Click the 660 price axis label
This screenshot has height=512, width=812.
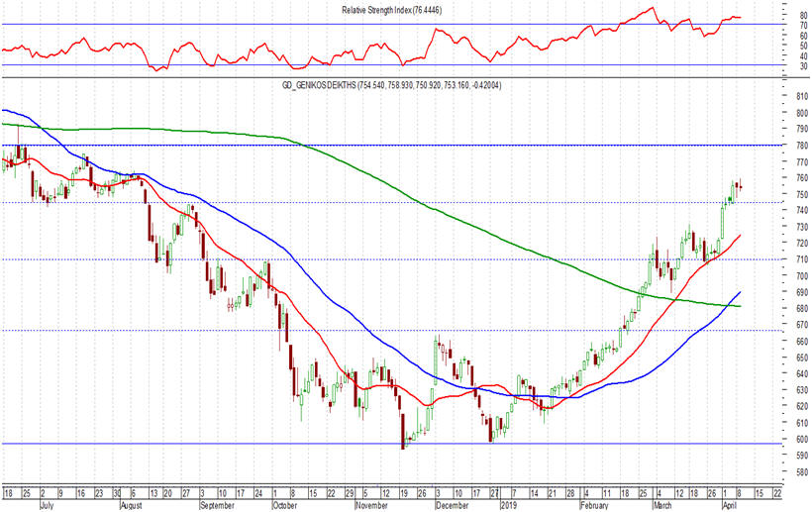[x=802, y=342]
